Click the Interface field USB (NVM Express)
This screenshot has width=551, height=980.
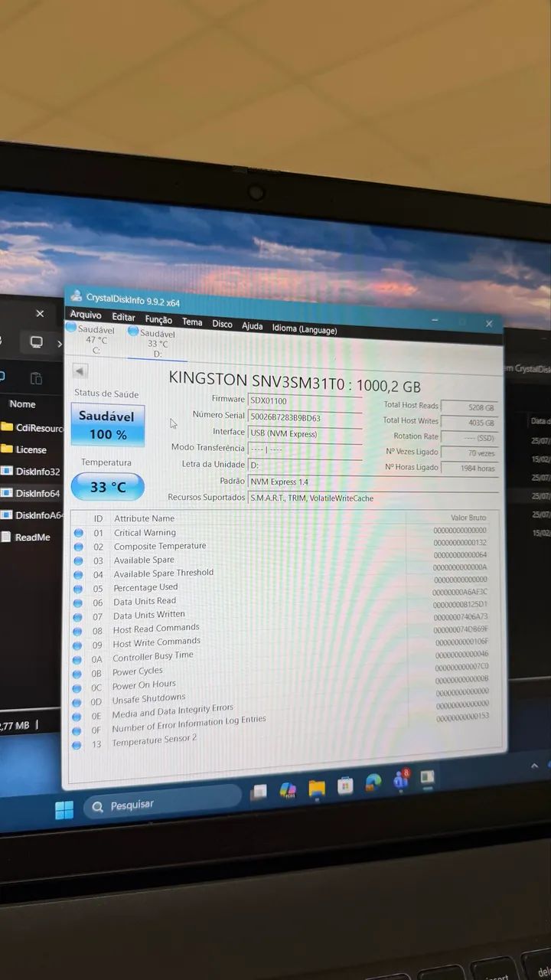click(x=305, y=433)
